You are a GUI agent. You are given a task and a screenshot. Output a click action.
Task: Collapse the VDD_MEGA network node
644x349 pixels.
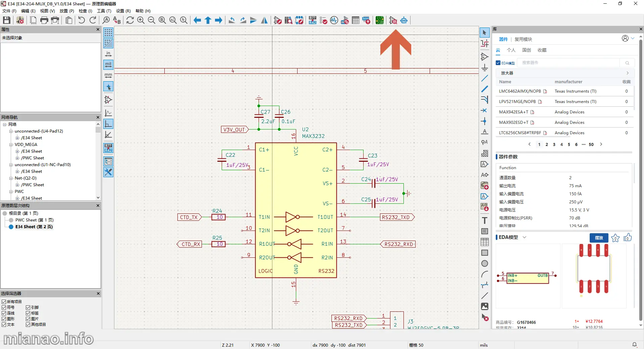click(x=11, y=144)
